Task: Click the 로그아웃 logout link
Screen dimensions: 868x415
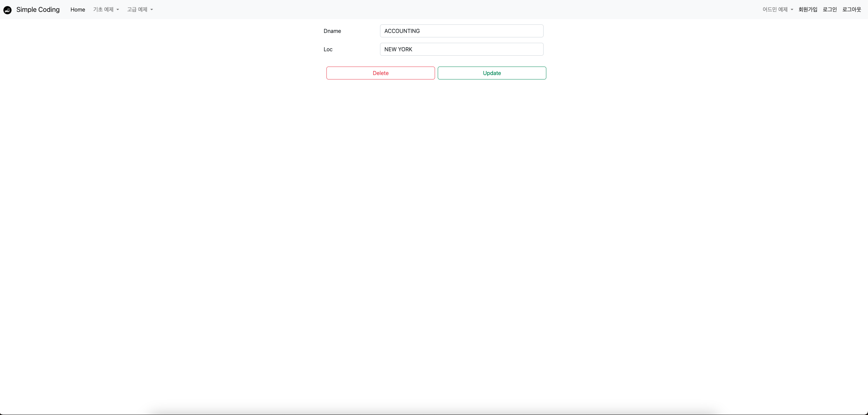Action: (x=851, y=10)
